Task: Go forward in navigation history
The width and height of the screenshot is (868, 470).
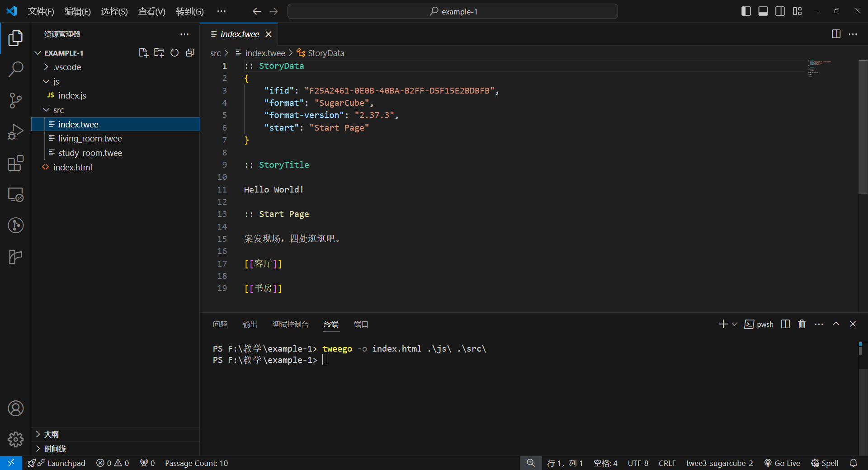Action: [x=274, y=11]
